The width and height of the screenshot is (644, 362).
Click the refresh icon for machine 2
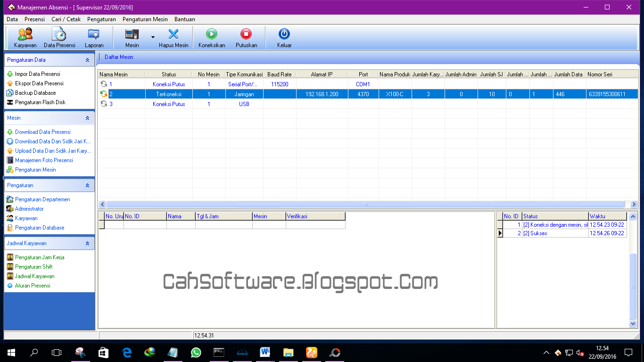104,94
